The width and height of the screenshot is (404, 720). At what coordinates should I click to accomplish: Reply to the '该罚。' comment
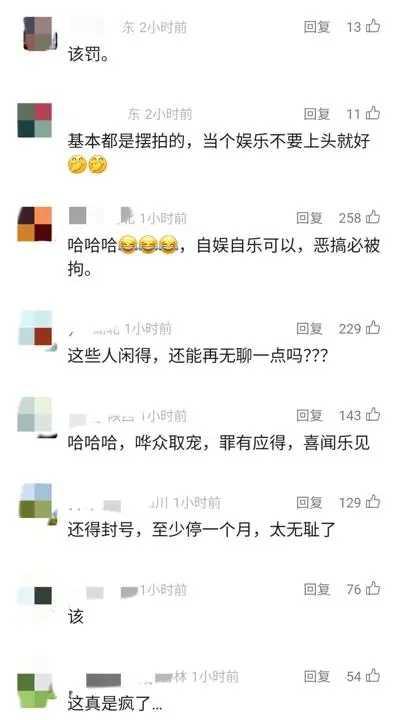(x=317, y=27)
